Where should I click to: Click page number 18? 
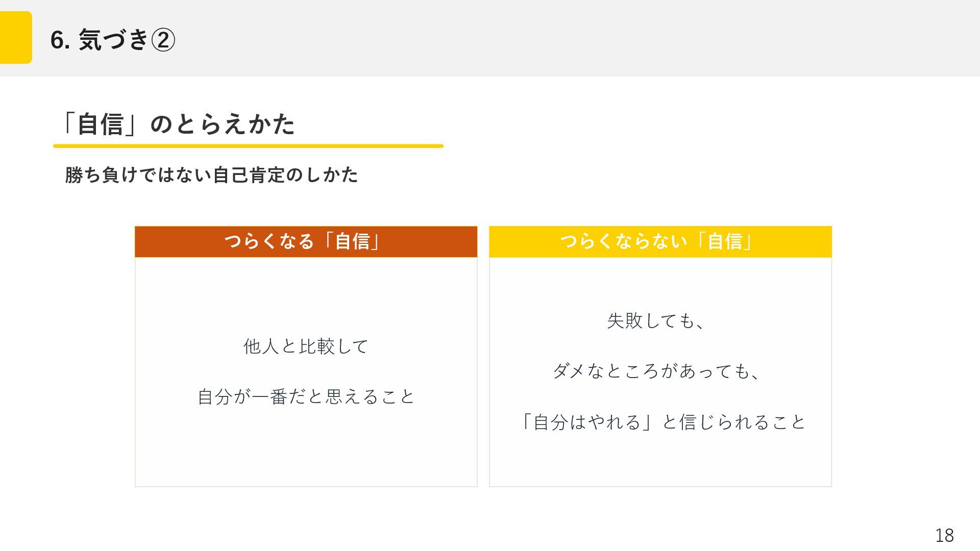pyautogui.click(x=944, y=535)
